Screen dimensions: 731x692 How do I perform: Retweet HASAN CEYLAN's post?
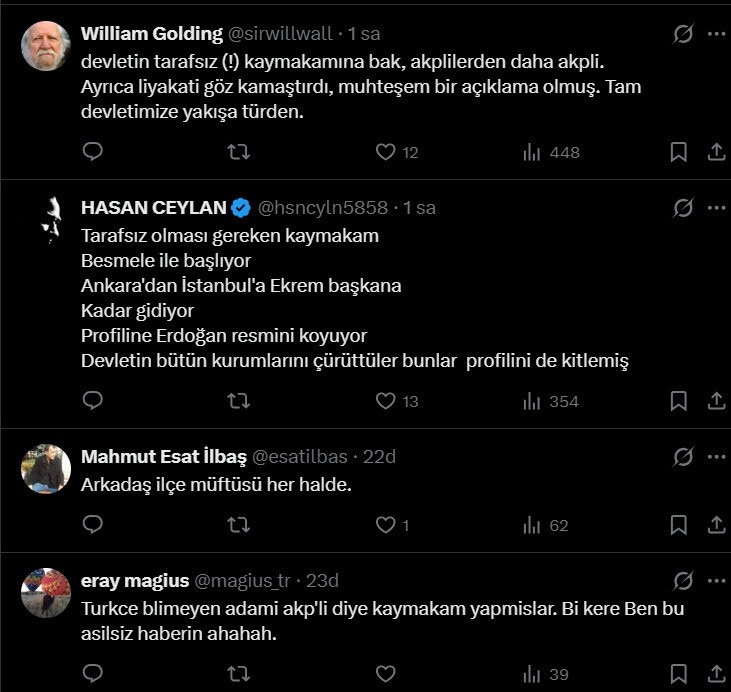coord(238,401)
